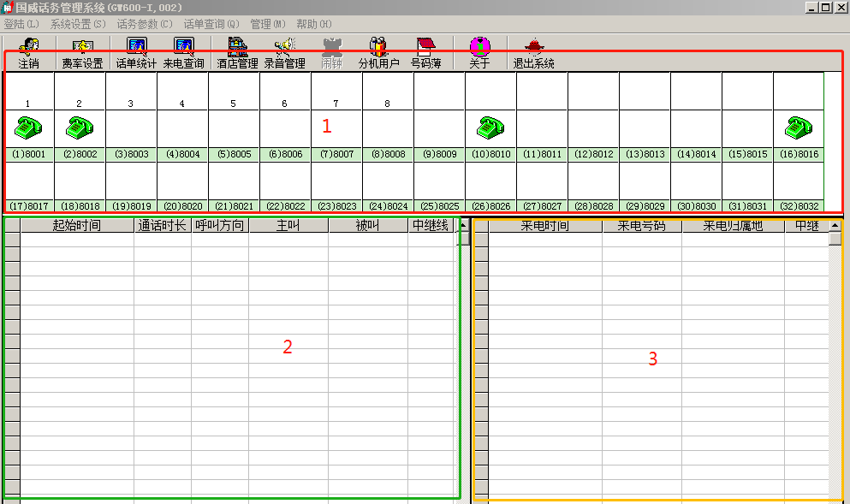This screenshot has width=850, height=504.
Task: Click the 起始时间 column header
Action: coord(77,225)
